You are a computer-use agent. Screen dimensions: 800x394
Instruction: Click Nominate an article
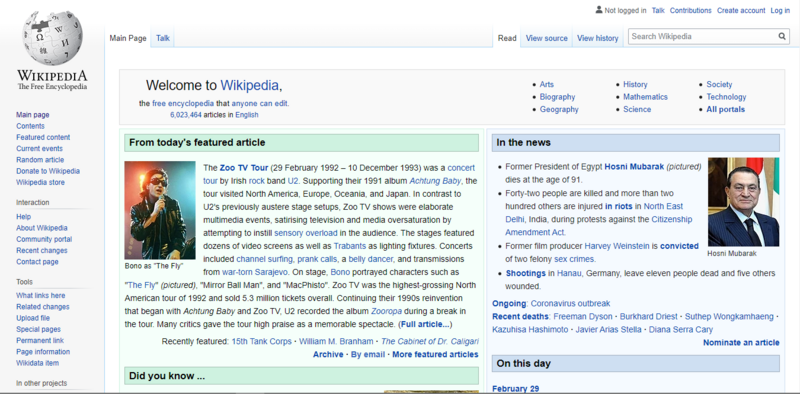pyautogui.click(x=741, y=342)
